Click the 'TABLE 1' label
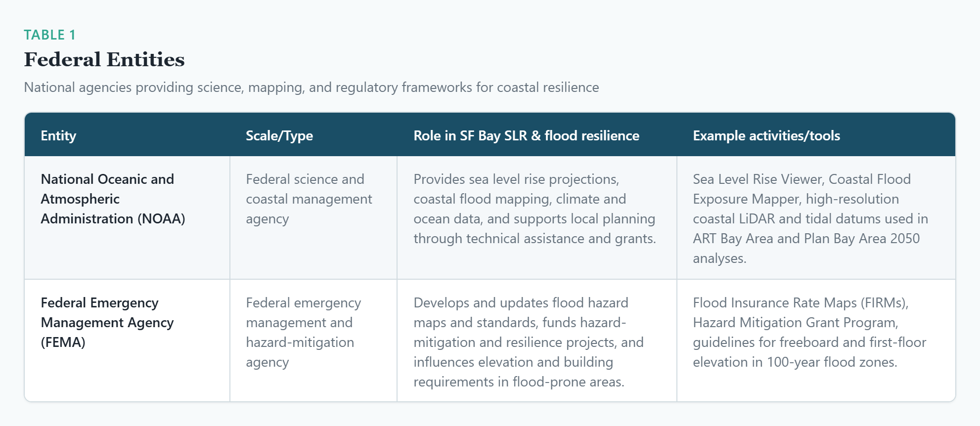The height and width of the screenshot is (426, 980). point(49,35)
